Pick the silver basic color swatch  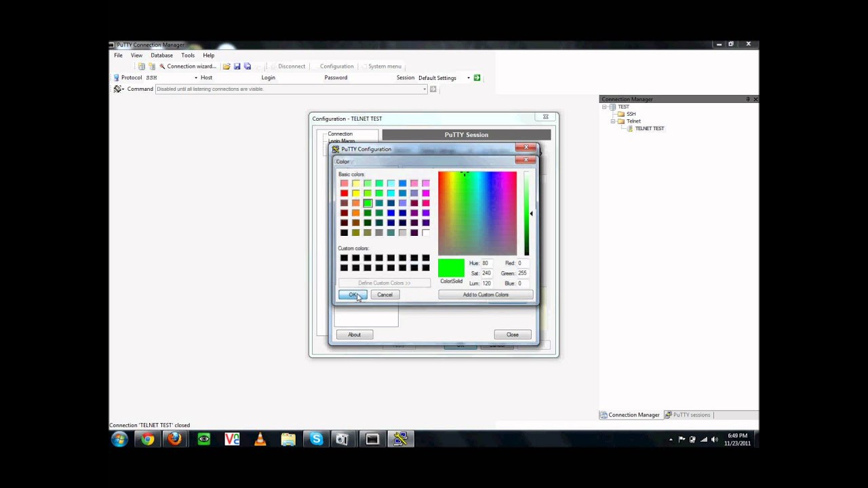pyautogui.click(x=402, y=232)
